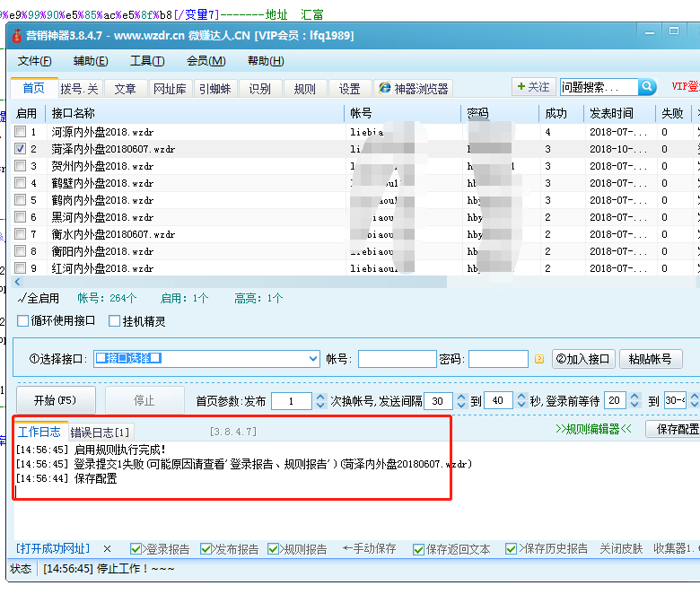
Task: Decrease interval upper 40 stepper
Action: coord(521,405)
